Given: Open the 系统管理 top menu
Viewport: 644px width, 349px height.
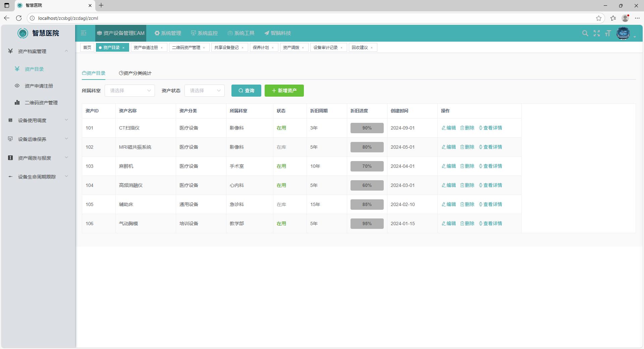Looking at the screenshot, I should coord(168,33).
